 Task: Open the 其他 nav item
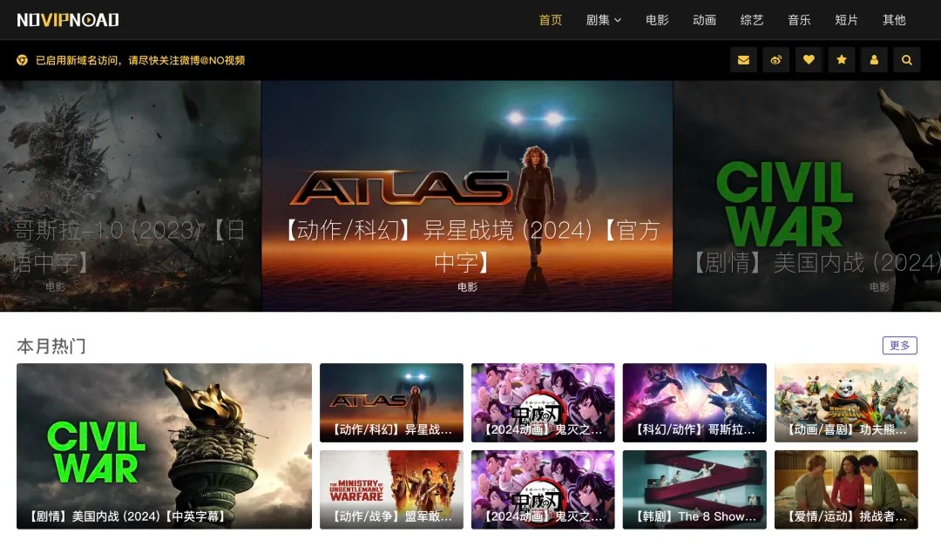[x=894, y=20]
